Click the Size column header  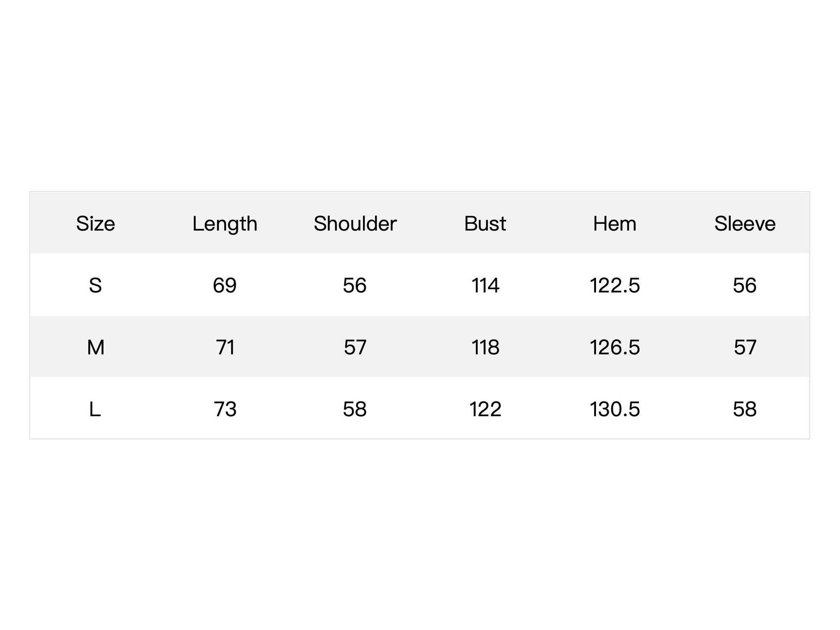[x=95, y=223]
